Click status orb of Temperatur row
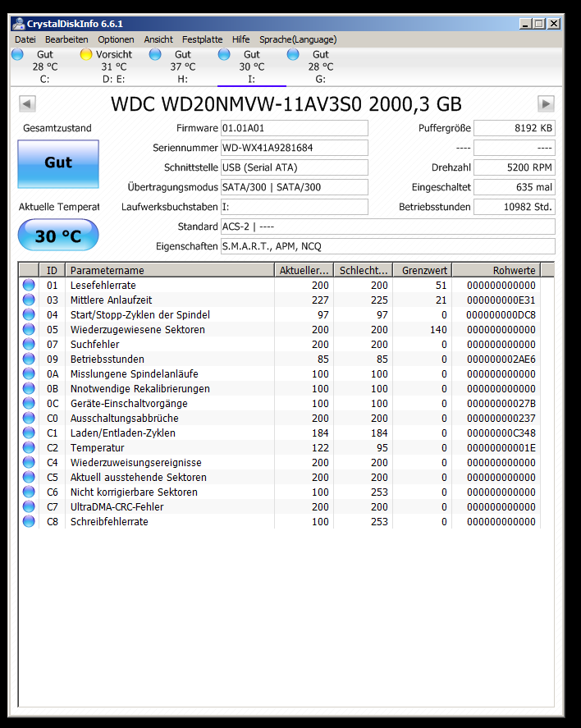This screenshot has width=581, height=728. coord(29,447)
